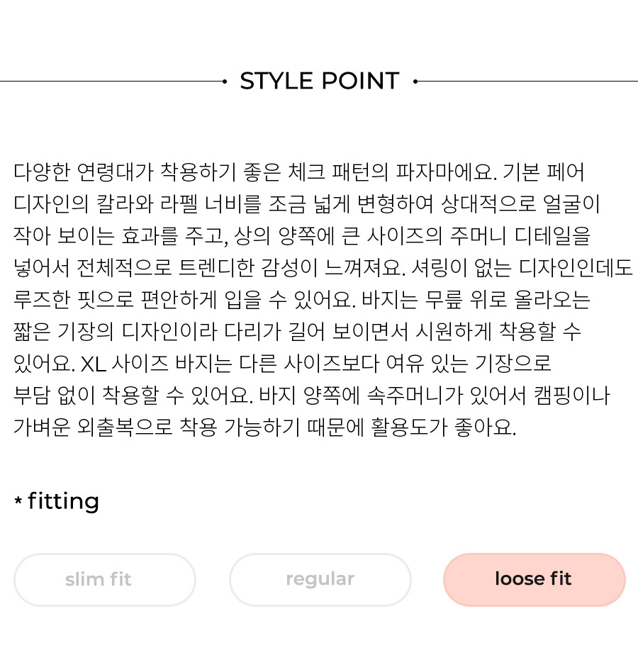Screen dimensions: 638x672
Task: Click the line starting 짧은 기장의 디자인이라
Action: point(297,331)
